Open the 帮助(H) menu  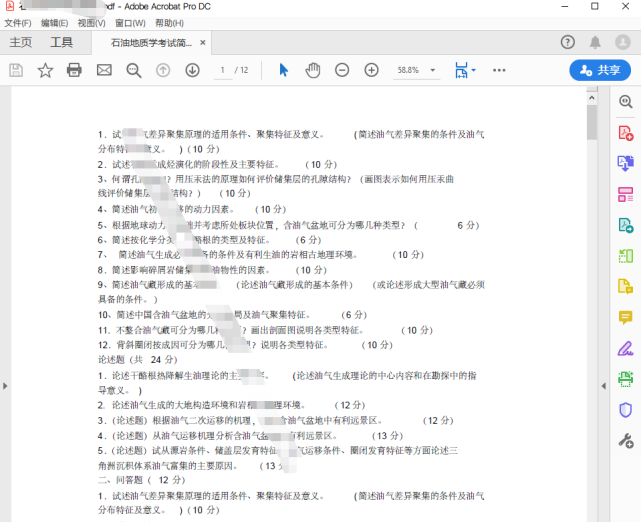[169, 23]
